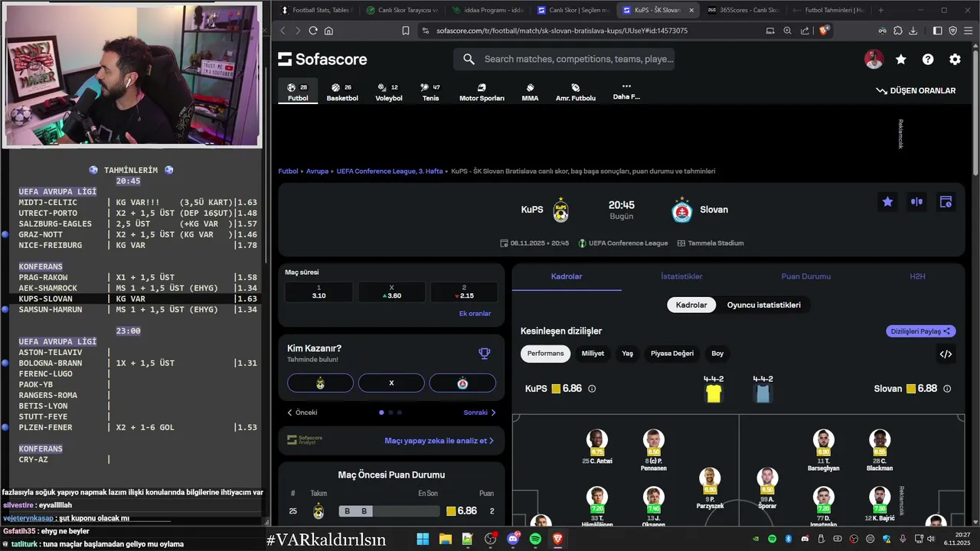This screenshot has height=551, width=980.
Task: Select the Performans filter chip
Action: pyautogui.click(x=545, y=354)
